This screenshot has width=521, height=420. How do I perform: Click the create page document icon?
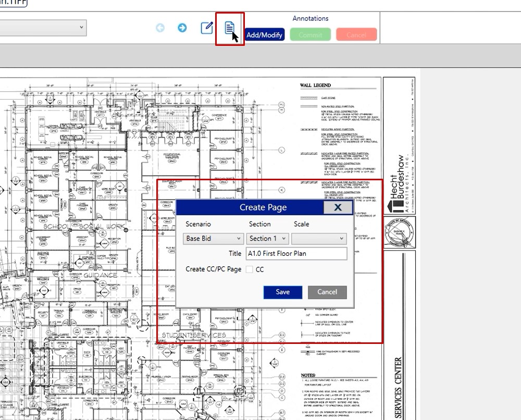(x=229, y=28)
